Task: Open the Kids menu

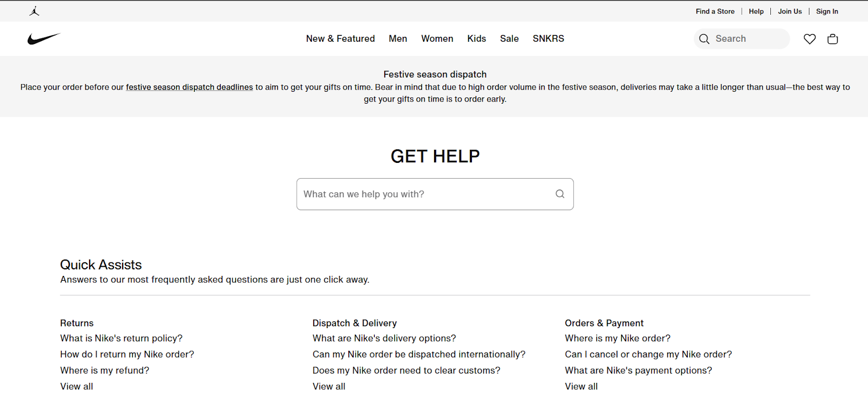Action: (x=476, y=39)
